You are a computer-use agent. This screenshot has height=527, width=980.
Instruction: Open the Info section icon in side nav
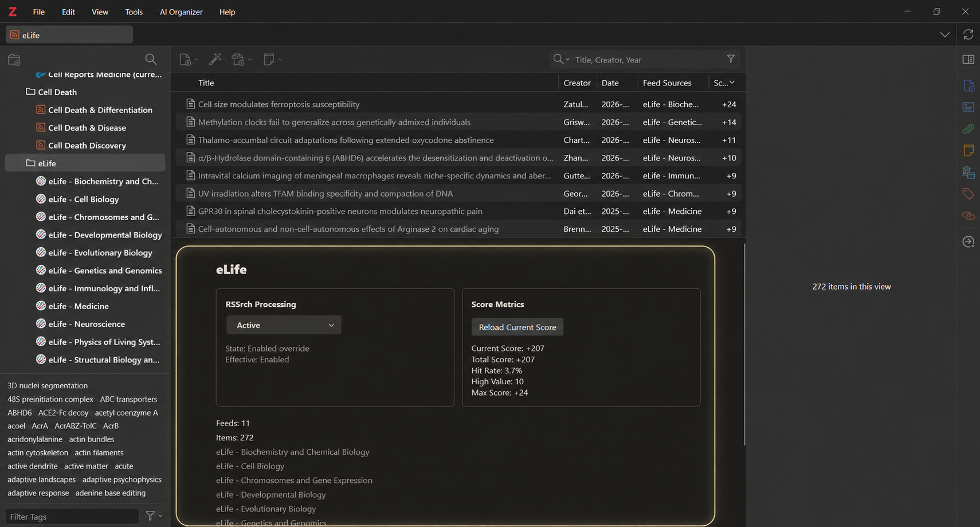[x=968, y=85]
